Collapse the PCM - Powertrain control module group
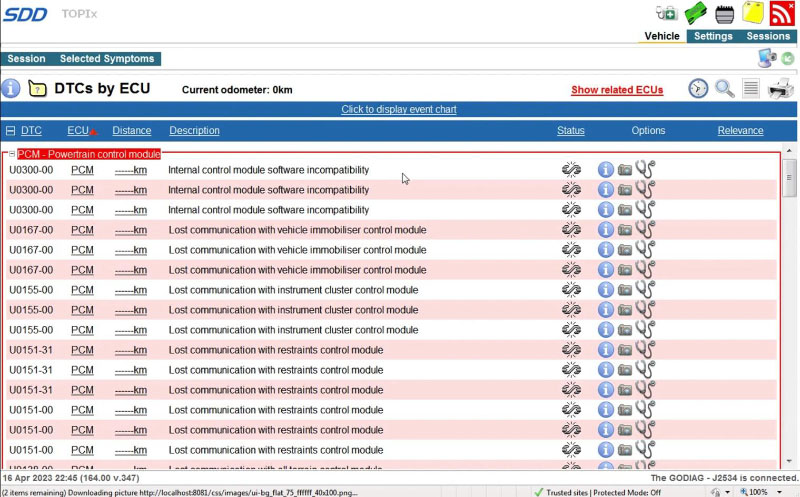 [12, 154]
